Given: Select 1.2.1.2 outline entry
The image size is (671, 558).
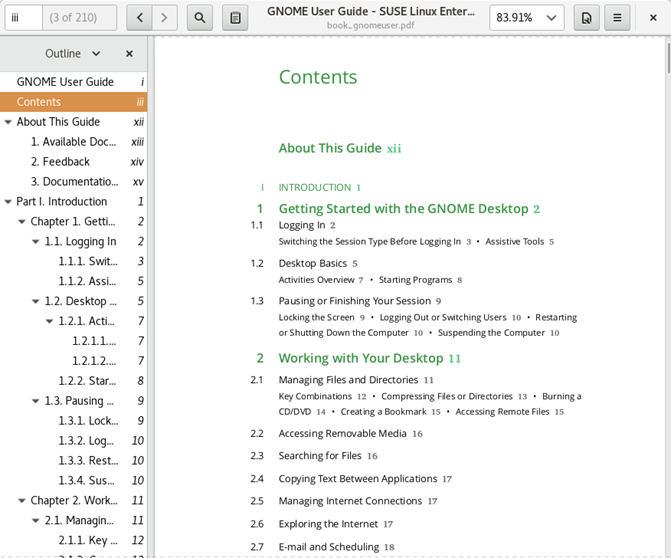Looking at the screenshot, I should tap(74, 361).
